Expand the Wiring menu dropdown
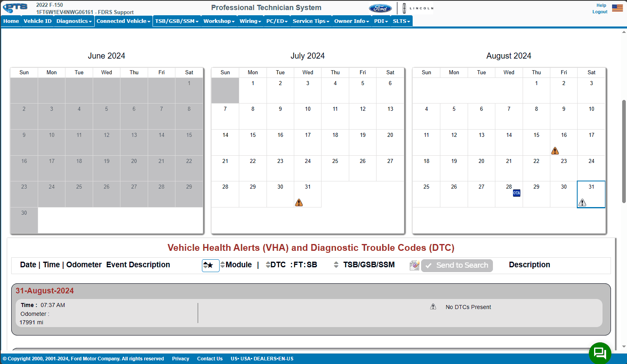 (x=250, y=21)
